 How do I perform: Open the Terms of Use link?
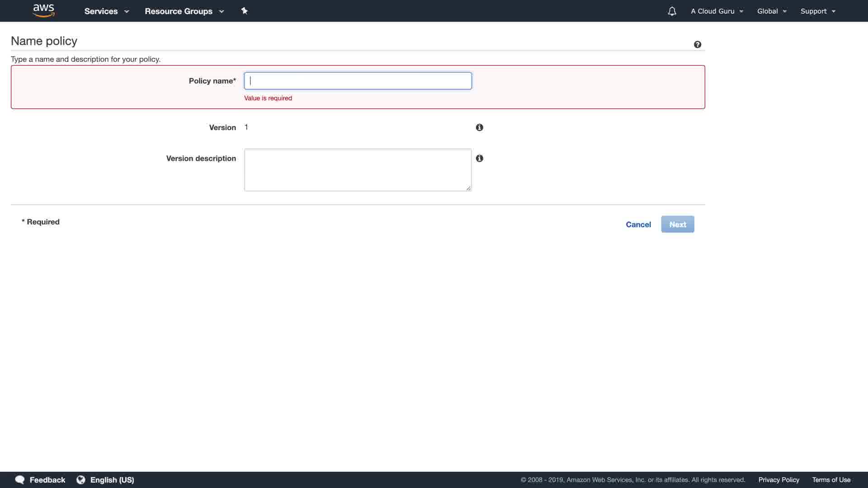831,479
